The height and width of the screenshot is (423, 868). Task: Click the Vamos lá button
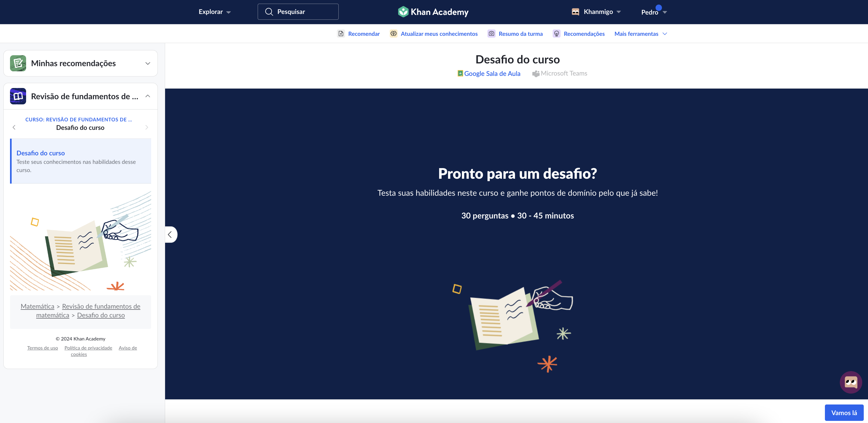pyautogui.click(x=844, y=413)
